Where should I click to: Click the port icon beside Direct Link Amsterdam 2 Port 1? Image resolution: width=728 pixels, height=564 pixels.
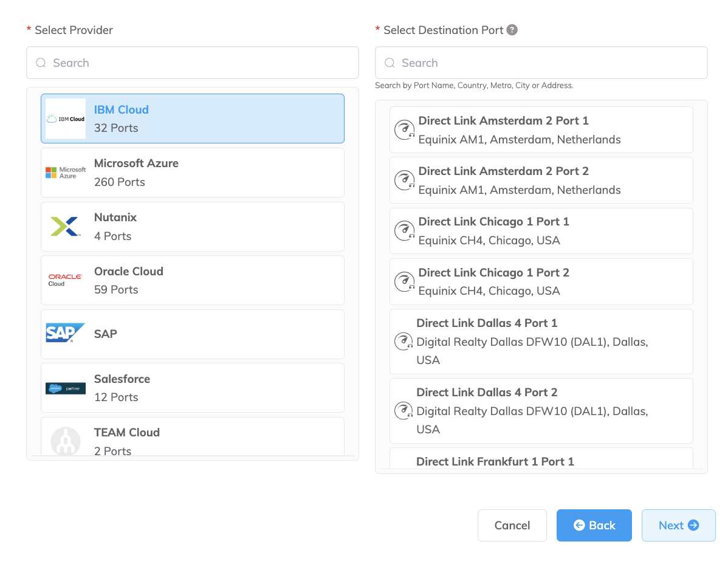click(404, 129)
